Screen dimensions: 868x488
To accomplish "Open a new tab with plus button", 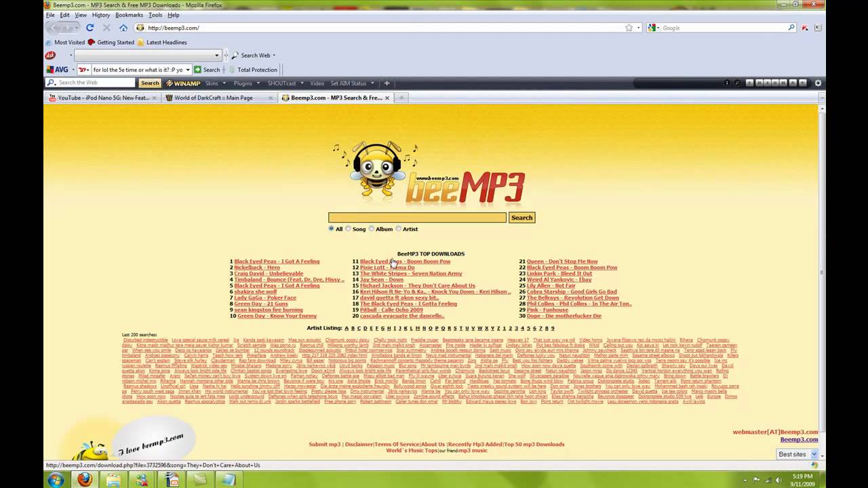I will pyautogui.click(x=401, y=98).
